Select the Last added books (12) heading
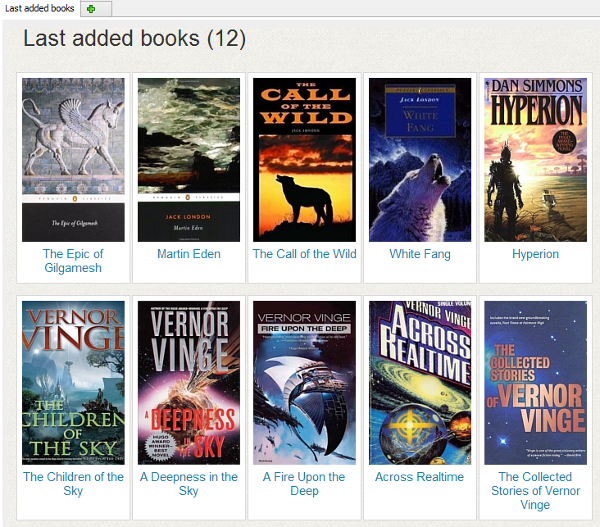The width and height of the screenshot is (600, 527). pyautogui.click(x=135, y=39)
